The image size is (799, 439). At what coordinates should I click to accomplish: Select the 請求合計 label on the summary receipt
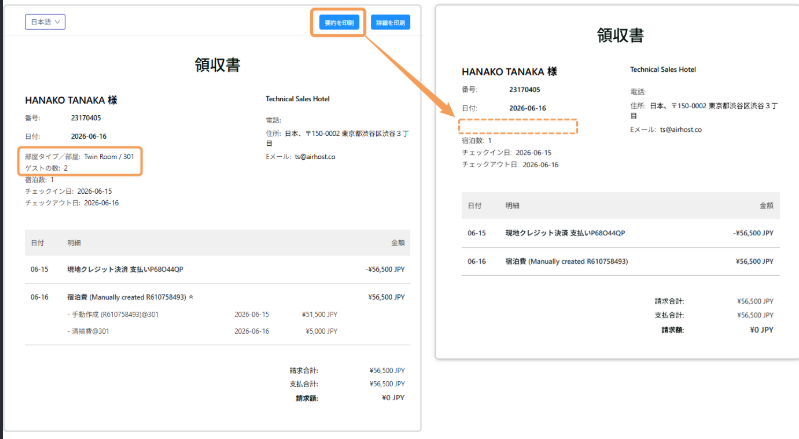pos(670,301)
